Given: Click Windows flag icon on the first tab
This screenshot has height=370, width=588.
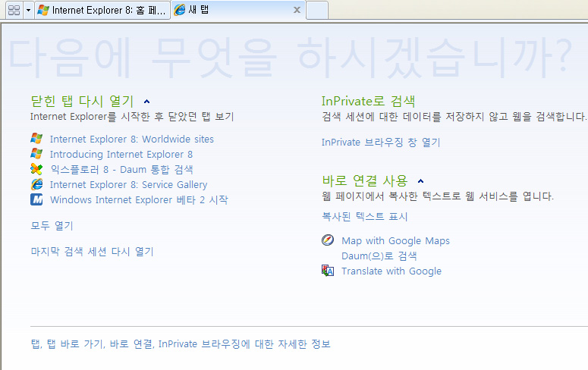Looking at the screenshot, I should click(43, 10).
